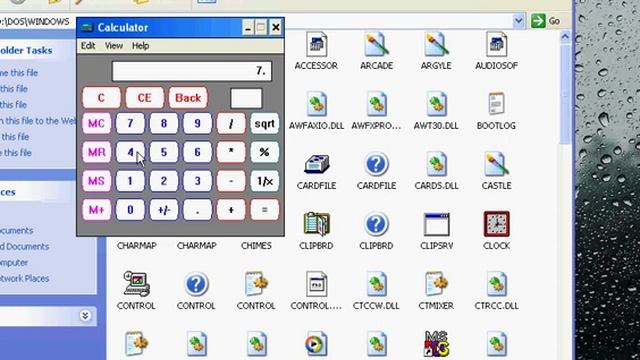Click the 3 key on Calculator
The width and height of the screenshot is (640, 360).
click(x=197, y=181)
